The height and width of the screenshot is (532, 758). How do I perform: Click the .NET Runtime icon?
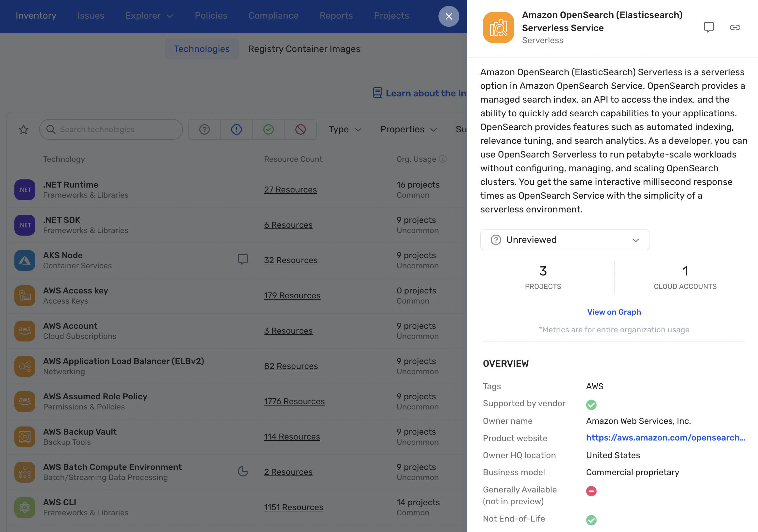point(25,190)
